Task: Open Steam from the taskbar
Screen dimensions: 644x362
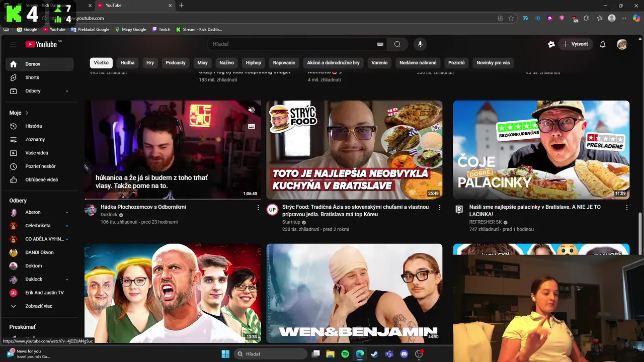Action: point(374,354)
